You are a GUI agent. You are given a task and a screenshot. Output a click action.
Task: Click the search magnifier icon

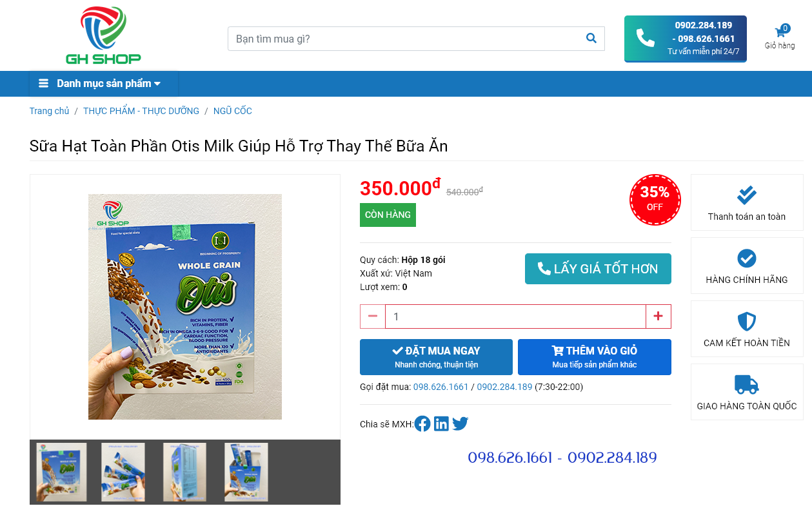(x=591, y=38)
